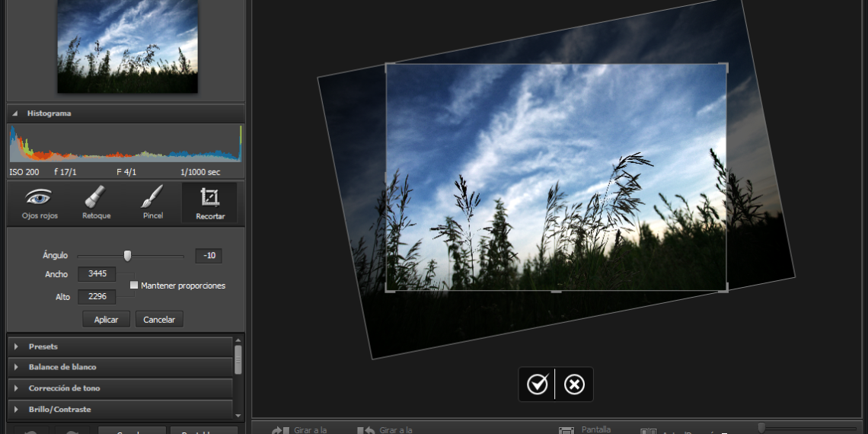Click the zoom slider handle

click(761, 427)
